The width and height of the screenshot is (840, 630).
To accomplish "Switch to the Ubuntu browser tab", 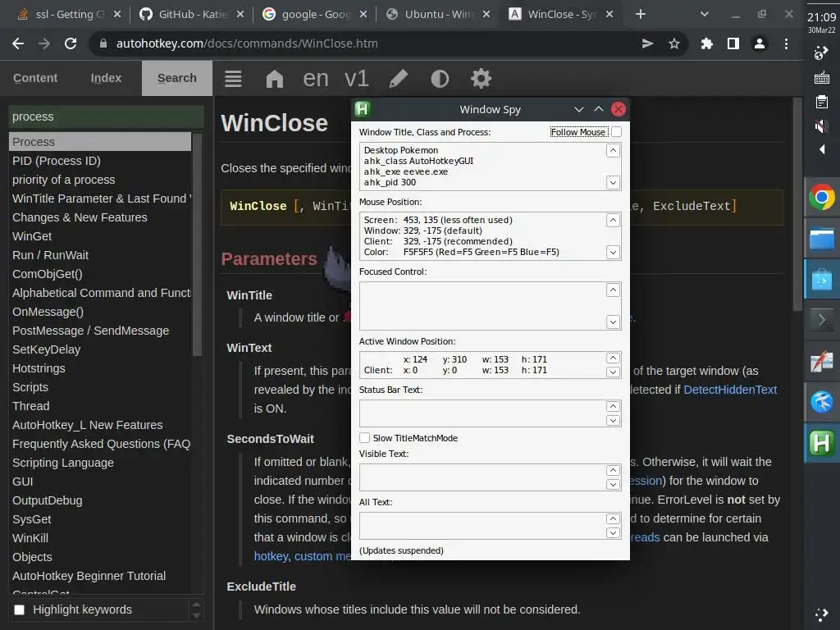I will [x=436, y=15].
